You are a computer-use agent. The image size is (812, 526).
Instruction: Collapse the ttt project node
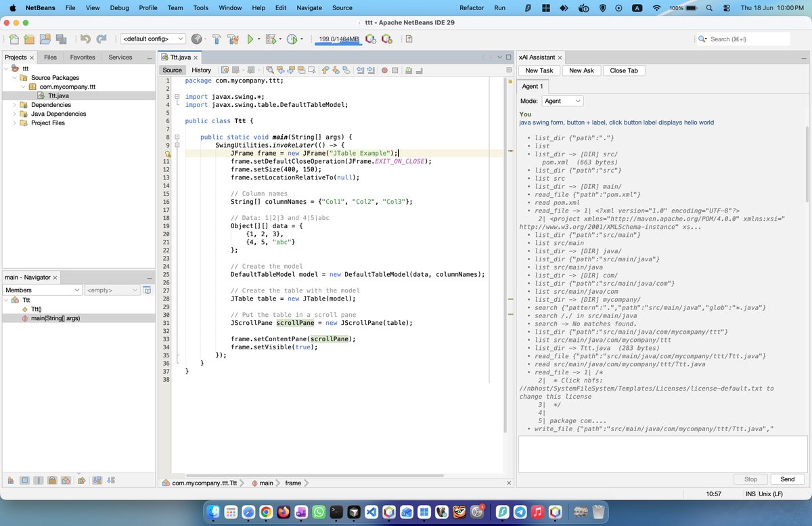(x=6, y=69)
